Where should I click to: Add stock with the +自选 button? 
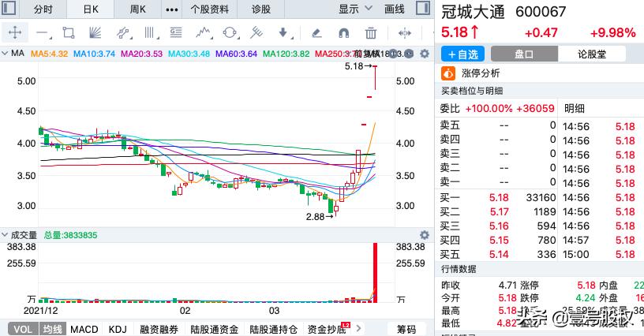click(x=462, y=54)
